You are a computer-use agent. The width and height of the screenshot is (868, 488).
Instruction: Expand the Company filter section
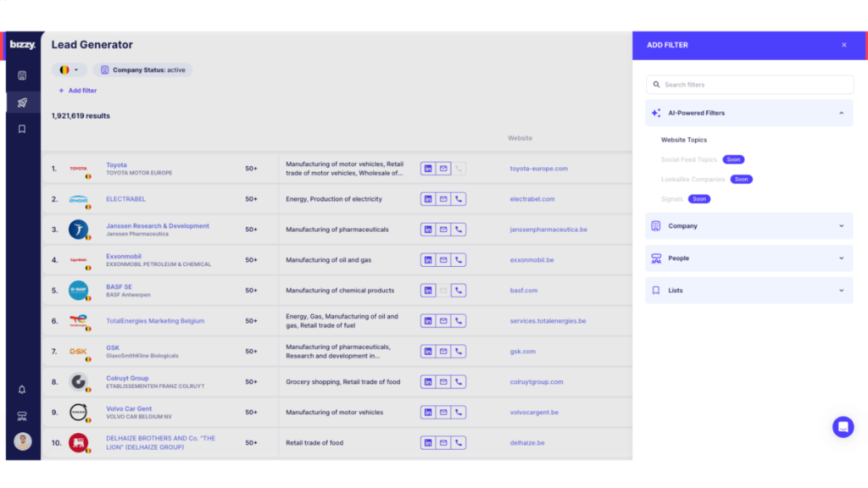[x=748, y=225]
